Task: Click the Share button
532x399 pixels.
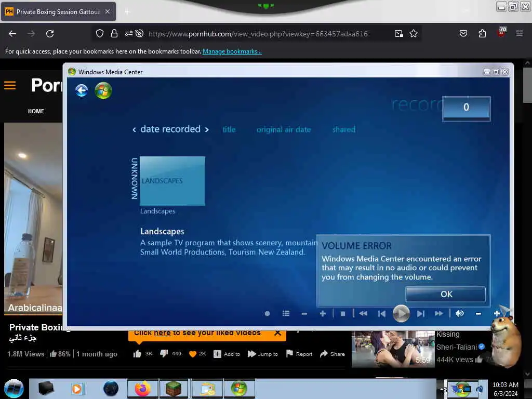Action: [x=332, y=354]
